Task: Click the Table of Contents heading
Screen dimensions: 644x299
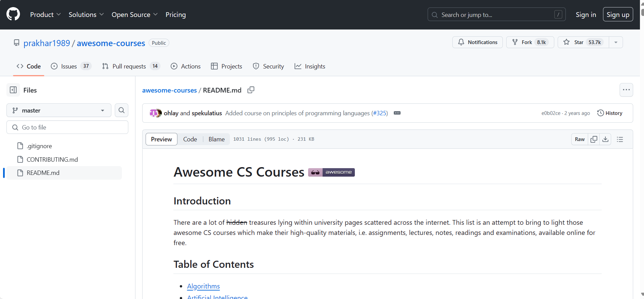Action: tap(214, 264)
